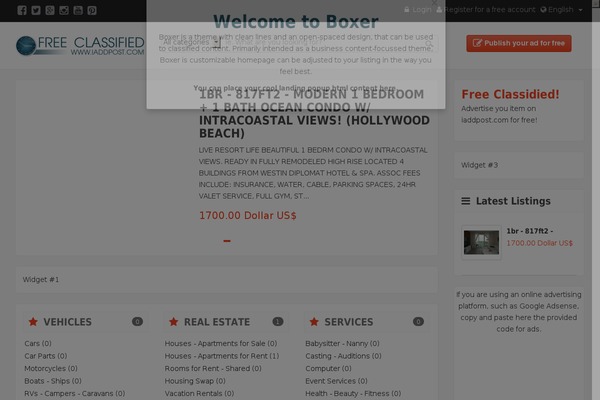Open the Google Plus social icon
600x400 pixels.
click(x=50, y=10)
